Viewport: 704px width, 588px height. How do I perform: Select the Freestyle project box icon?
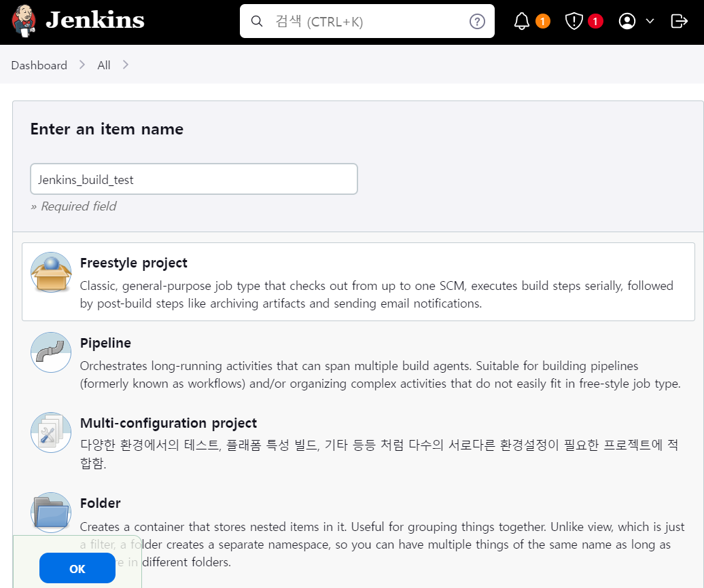[x=51, y=272]
